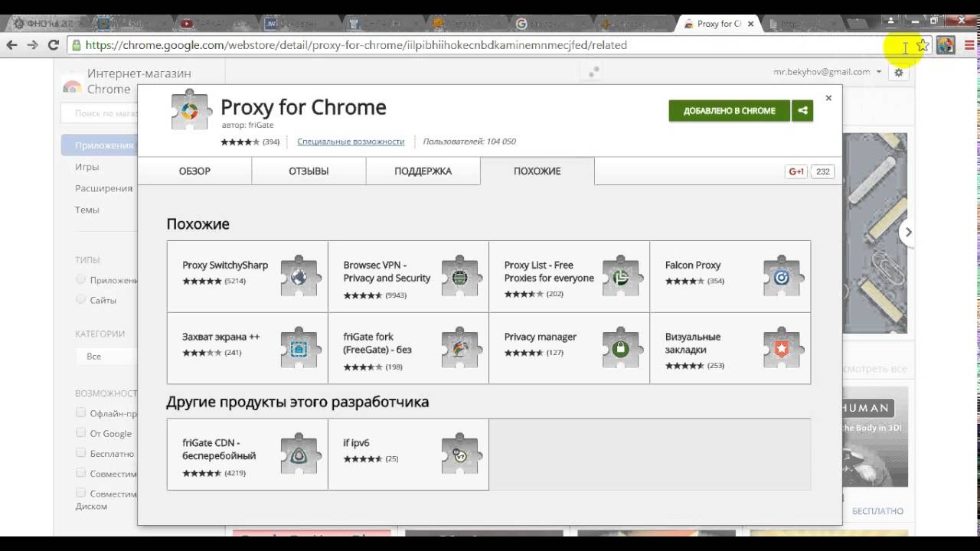Select the Сайты radio button
This screenshot has height=551, width=980.
[x=80, y=299]
